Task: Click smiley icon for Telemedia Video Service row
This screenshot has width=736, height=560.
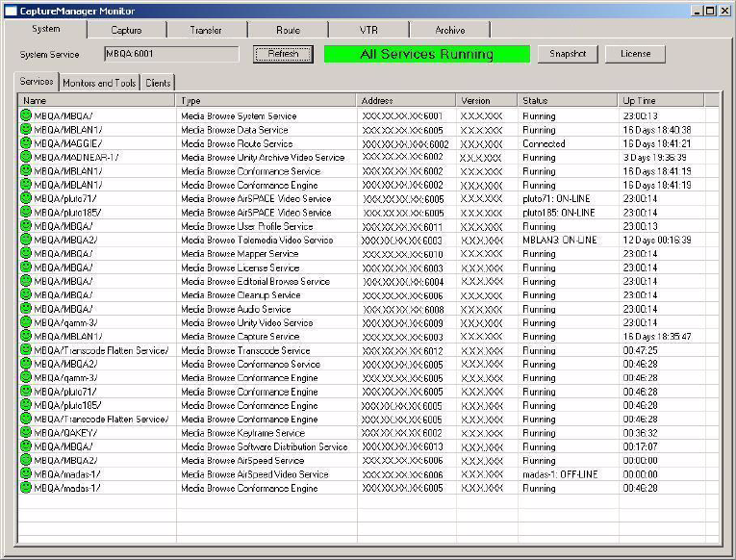Action: (26, 239)
